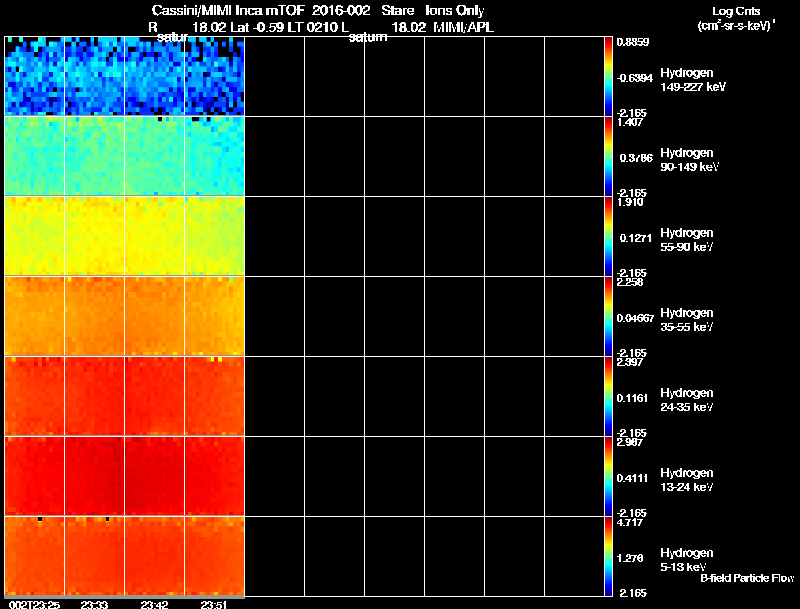Select the 4.717 color scale maximum
This screenshot has height=609, width=800.
(x=630, y=522)
